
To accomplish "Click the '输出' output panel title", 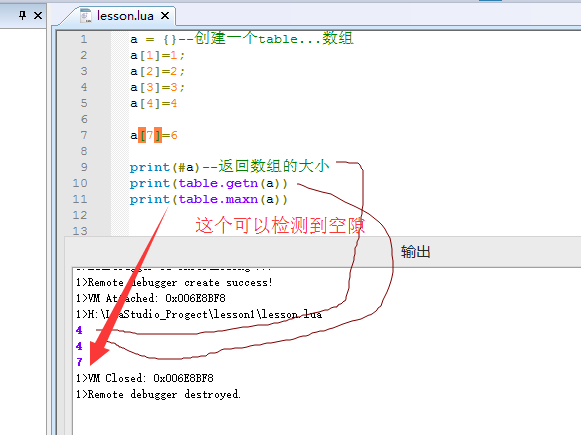I will pos(415,252).
